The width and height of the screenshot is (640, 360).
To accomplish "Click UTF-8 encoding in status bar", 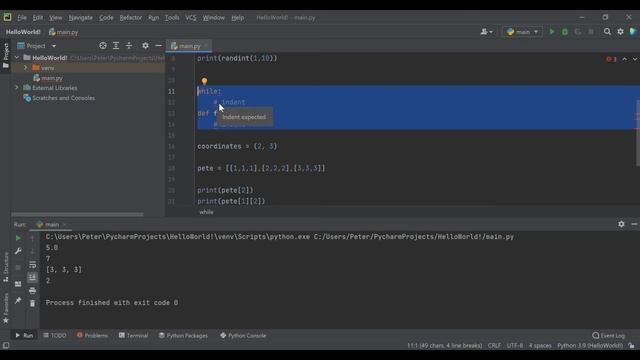I will pyautogui.click(x=515, y=346).
